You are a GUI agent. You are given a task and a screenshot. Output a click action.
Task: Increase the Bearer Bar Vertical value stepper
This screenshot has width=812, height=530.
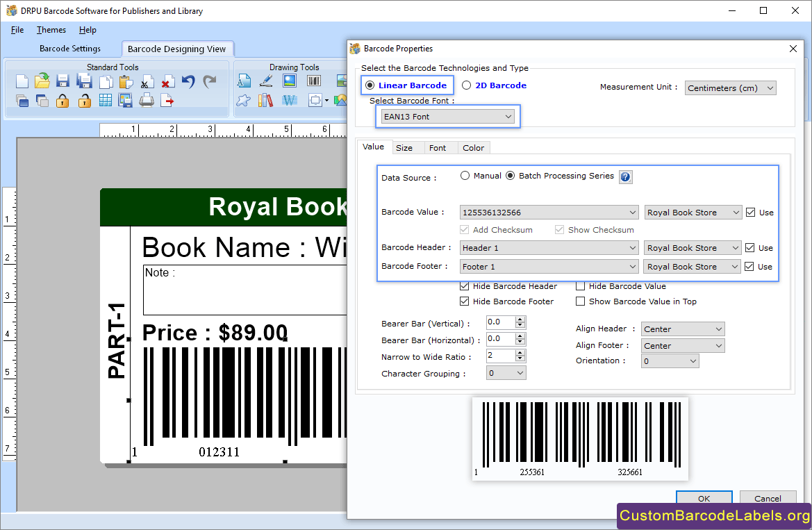click(519, 319)
